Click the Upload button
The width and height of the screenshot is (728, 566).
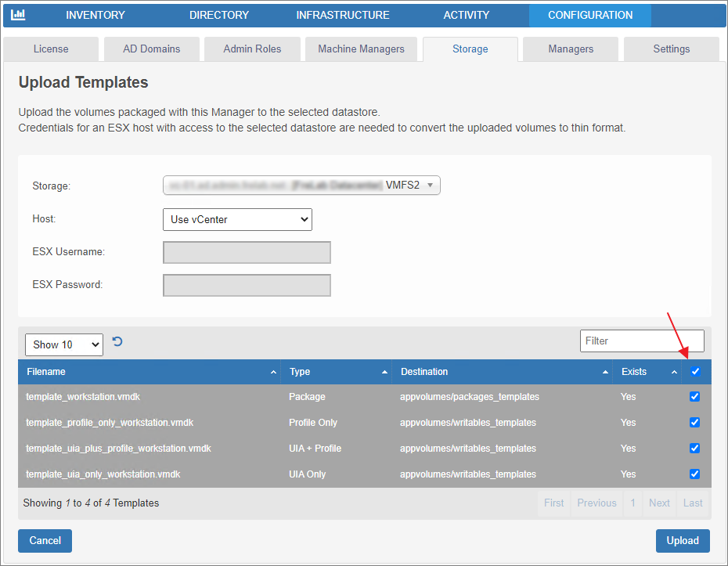pos(682,541)
